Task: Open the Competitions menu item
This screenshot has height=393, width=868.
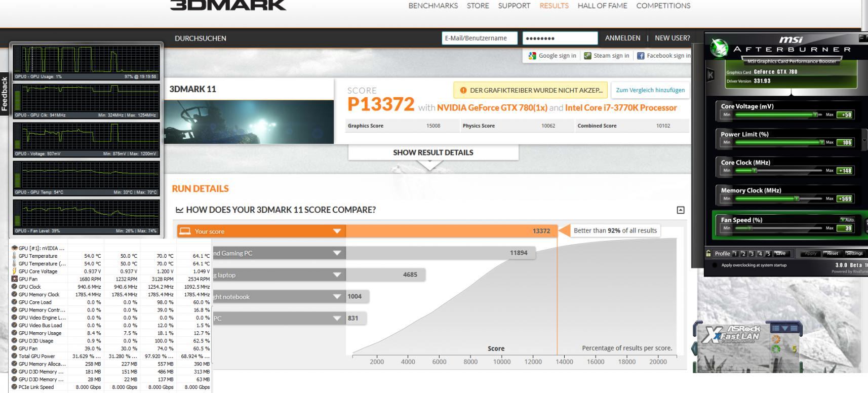Action: (x=663, y=6)
